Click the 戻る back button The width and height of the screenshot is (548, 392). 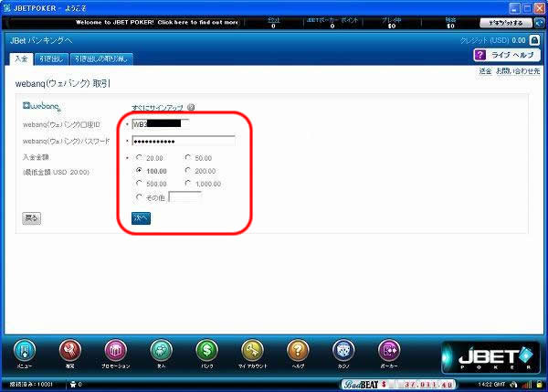(31, 218)
